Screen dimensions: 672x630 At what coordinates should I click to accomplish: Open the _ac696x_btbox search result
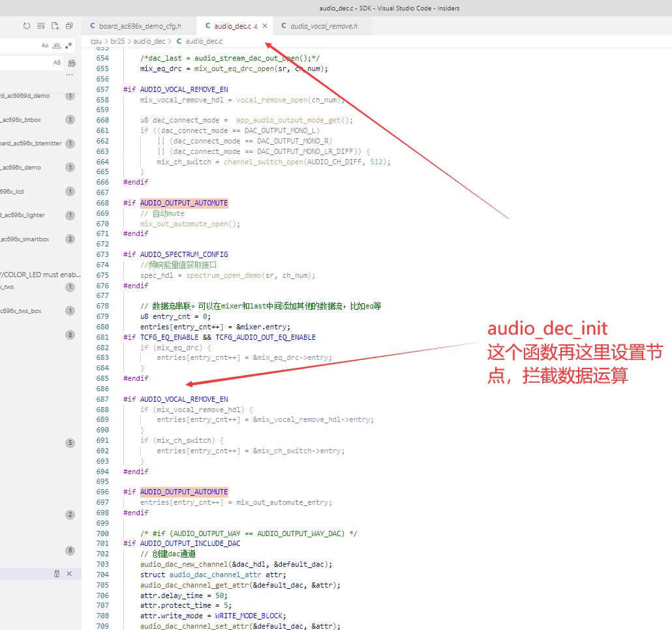coord(21,120)
